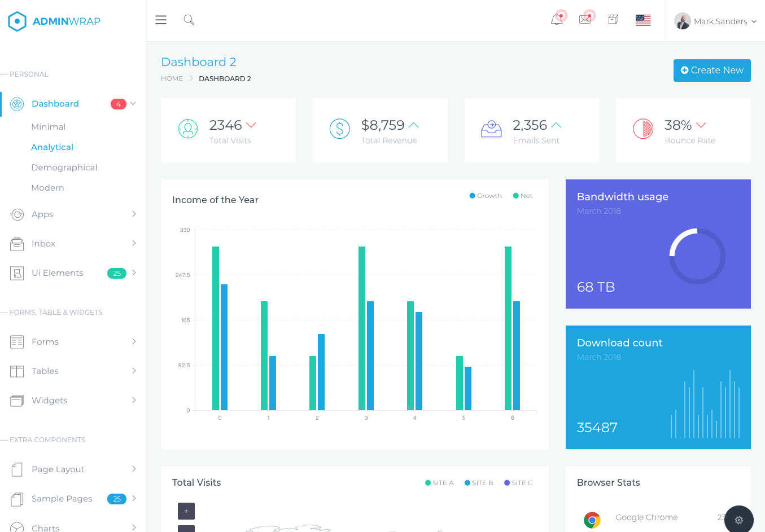Click the AdminWrap hexagon logo
Image resolution: width=765 pixels, height=532 pixels.
(18, 21)
